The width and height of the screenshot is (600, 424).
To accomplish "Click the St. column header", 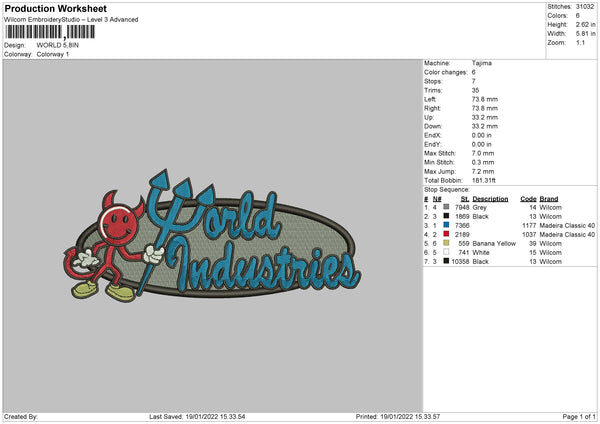I will click(465, 199).
